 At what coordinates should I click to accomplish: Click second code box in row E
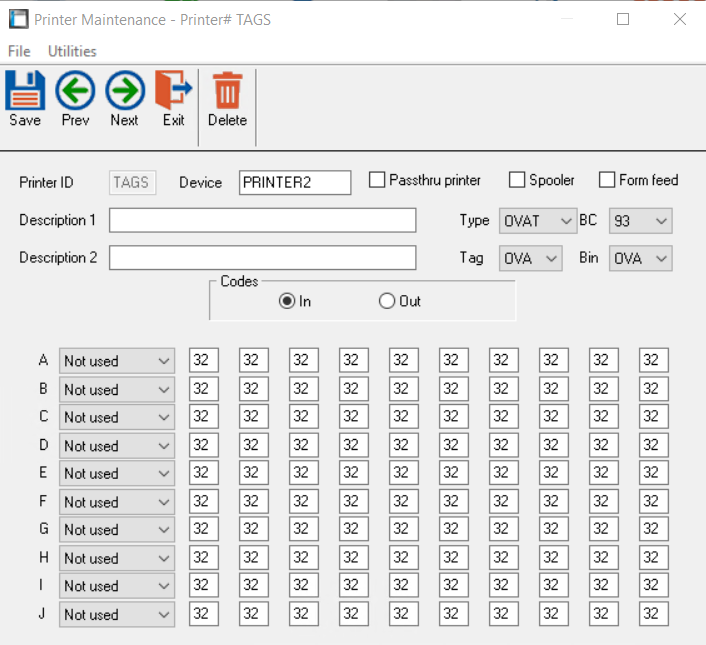click(x=253, y=473)
